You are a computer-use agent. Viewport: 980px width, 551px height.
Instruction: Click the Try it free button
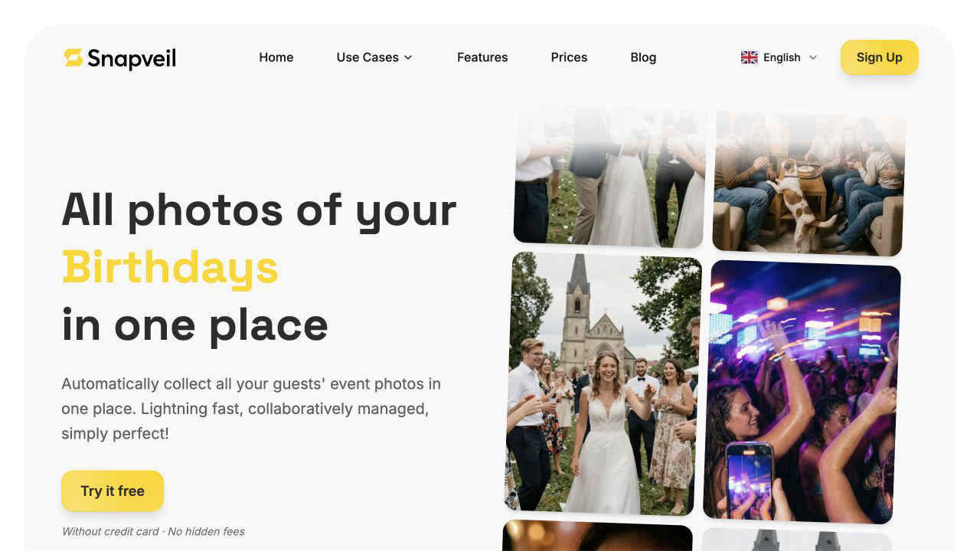[x=113, y=491]
